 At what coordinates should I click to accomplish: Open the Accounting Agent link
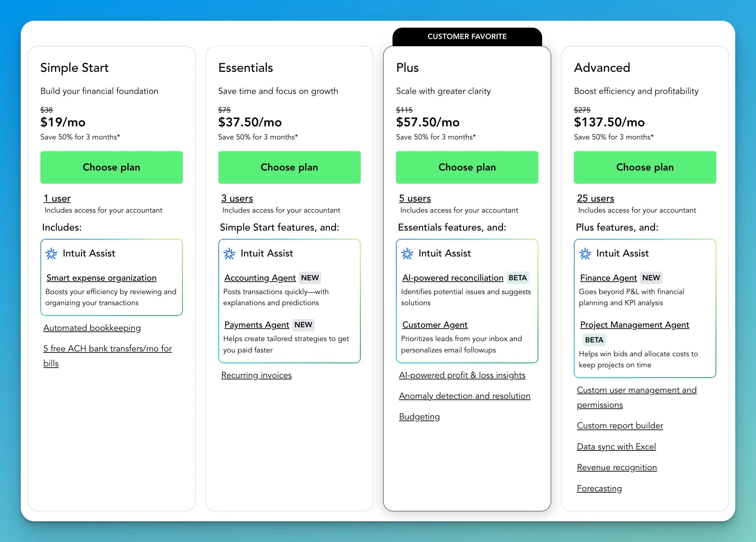[x=260, y=278]
